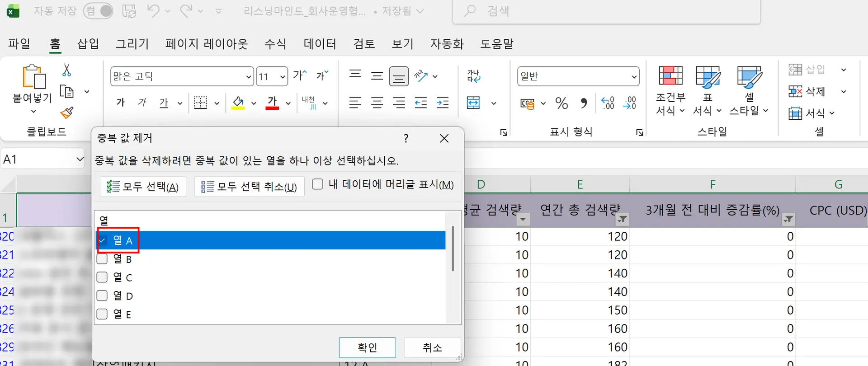This screenshot has width=868, height=366.
Task: Open the 데이터 ribbon tab
Action: tap(320, 44)
